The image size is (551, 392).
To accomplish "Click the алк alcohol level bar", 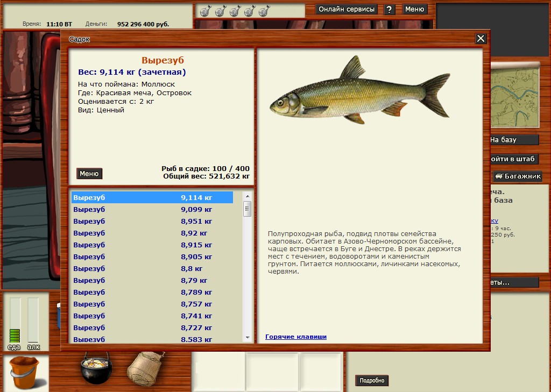I will coord(33,320).
